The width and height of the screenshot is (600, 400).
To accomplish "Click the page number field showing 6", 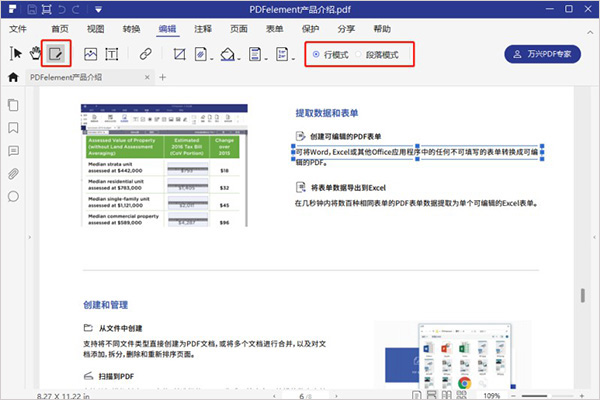I will [305, 396].
